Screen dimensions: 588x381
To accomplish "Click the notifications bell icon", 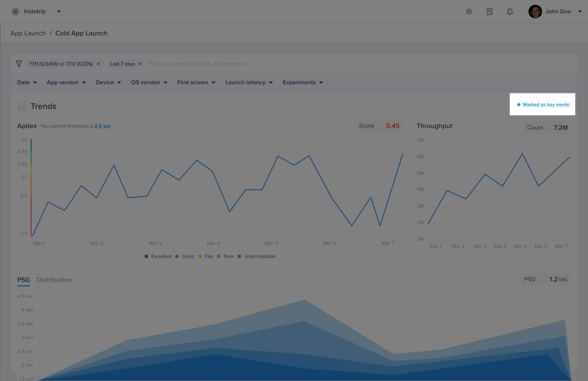I will coord(510,11).
